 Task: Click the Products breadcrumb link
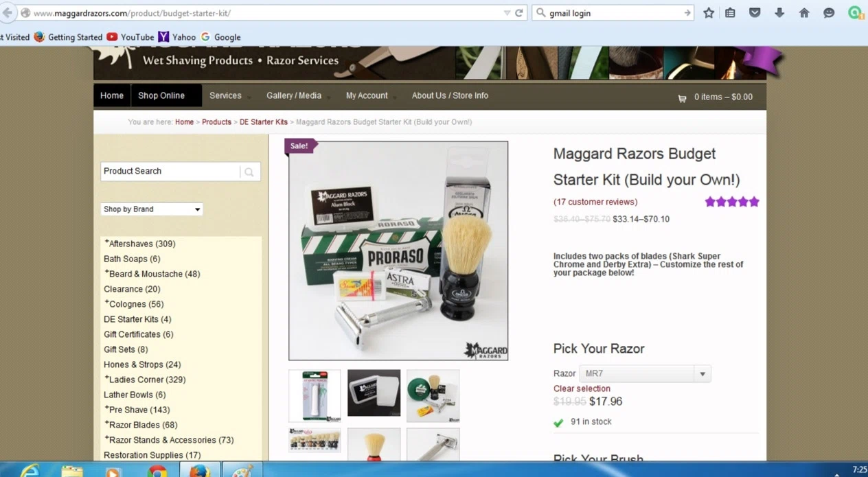[x=216, y=122]
